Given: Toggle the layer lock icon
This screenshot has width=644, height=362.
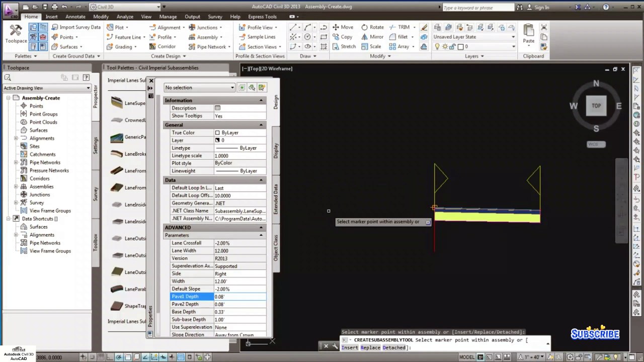Looking at the screenshot, I should [453, 46].
